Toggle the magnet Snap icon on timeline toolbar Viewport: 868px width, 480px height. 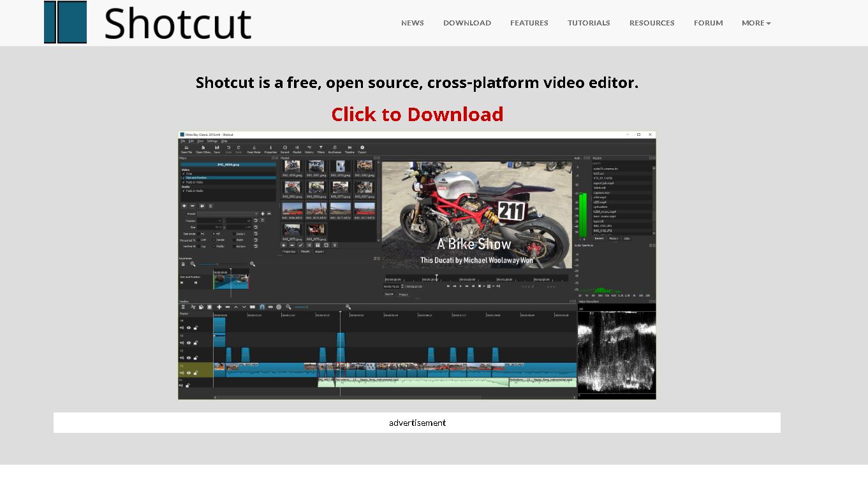coord(261,307)
